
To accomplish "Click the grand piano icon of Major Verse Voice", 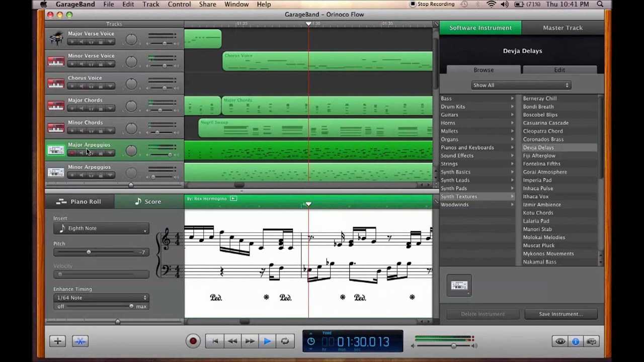I will (x=56, y=38).
